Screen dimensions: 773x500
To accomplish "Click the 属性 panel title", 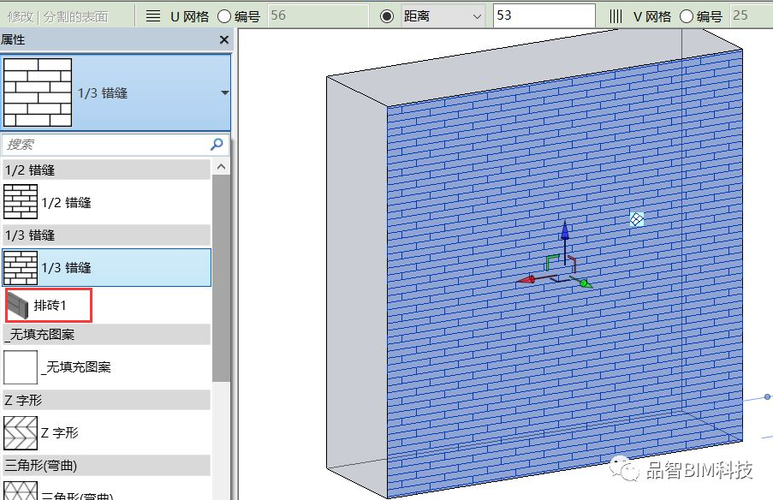I will click(x=13, y=39).
